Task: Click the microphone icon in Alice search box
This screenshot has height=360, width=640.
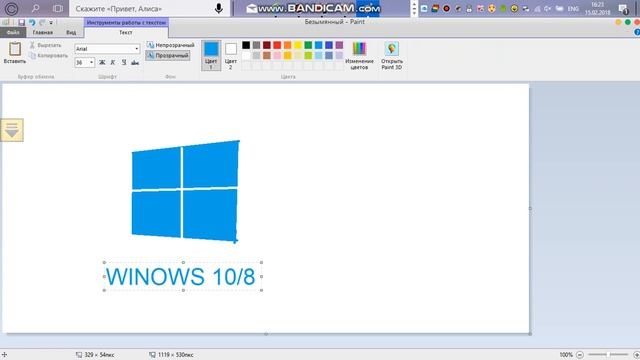Action: click(x=219, y=8)
